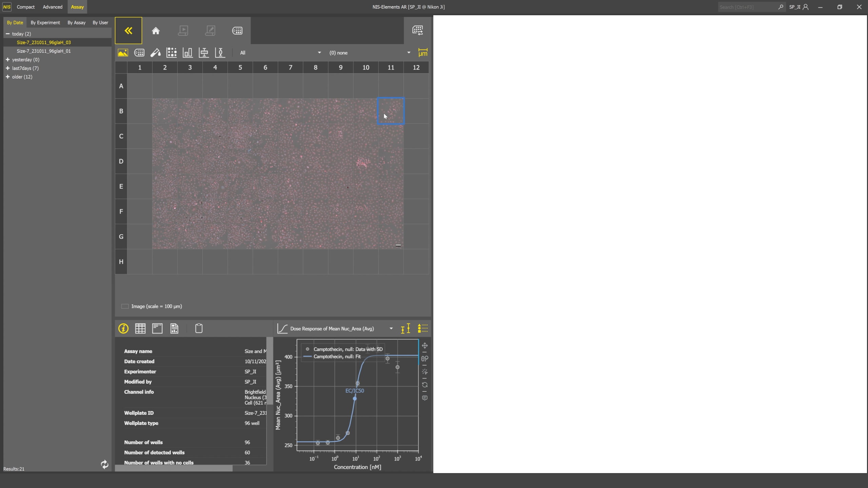The height and width of the screenshot is (488, 868).
Task: Switch to the Advanced mode tab
Action: coord(53,7)
